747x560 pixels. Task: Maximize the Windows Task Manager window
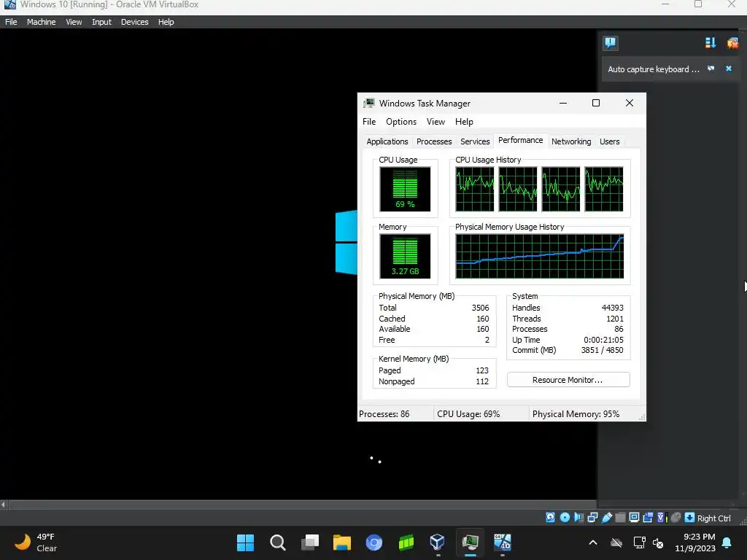click(x=595, y=103)
